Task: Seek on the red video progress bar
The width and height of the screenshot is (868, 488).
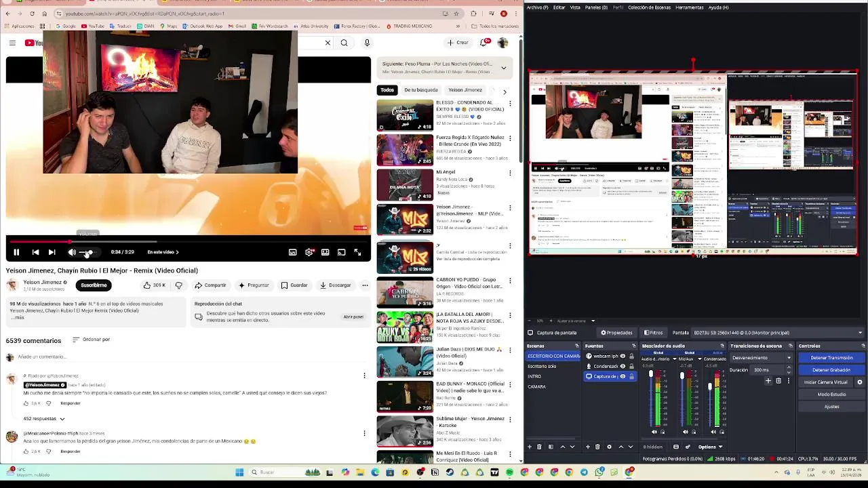Action: tap(188, 241)
